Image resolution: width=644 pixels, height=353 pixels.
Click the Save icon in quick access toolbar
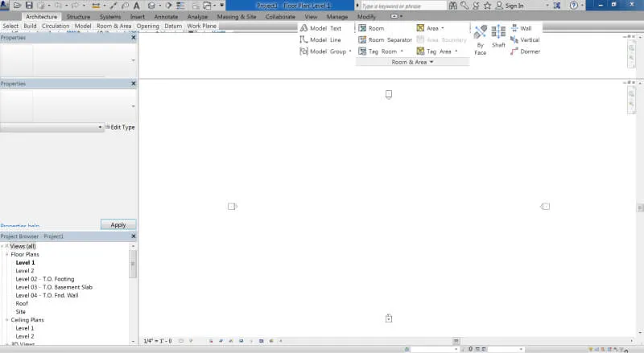point(29,6)
